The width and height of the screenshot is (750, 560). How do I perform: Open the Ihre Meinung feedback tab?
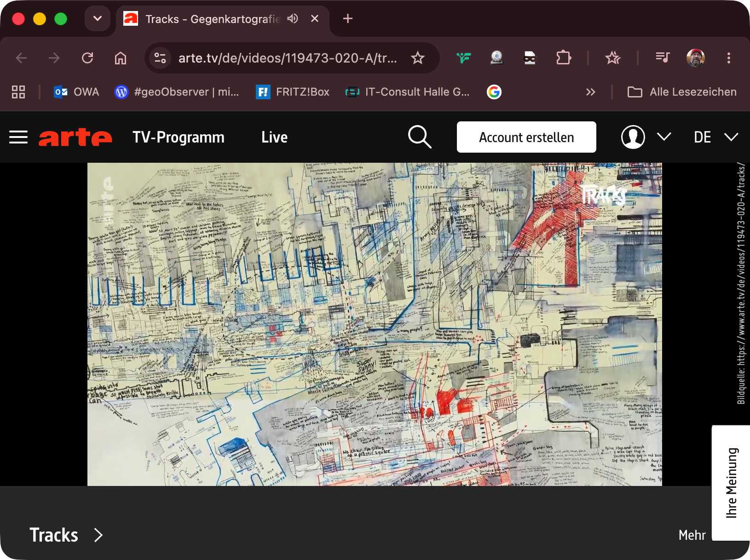pos(731,483)
